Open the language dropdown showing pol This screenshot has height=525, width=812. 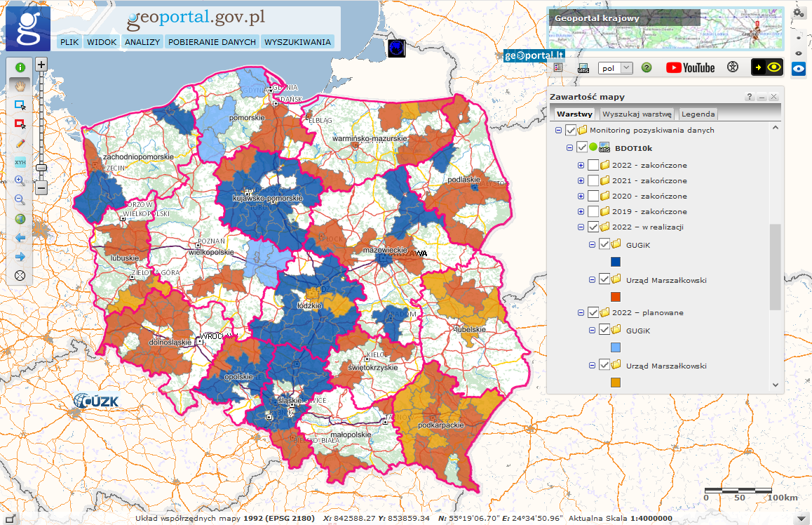(615, 68)
